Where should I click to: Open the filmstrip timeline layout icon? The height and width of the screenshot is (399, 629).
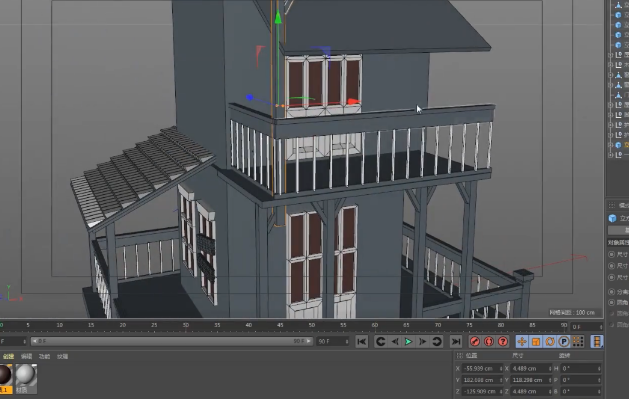tap(597, 342)
